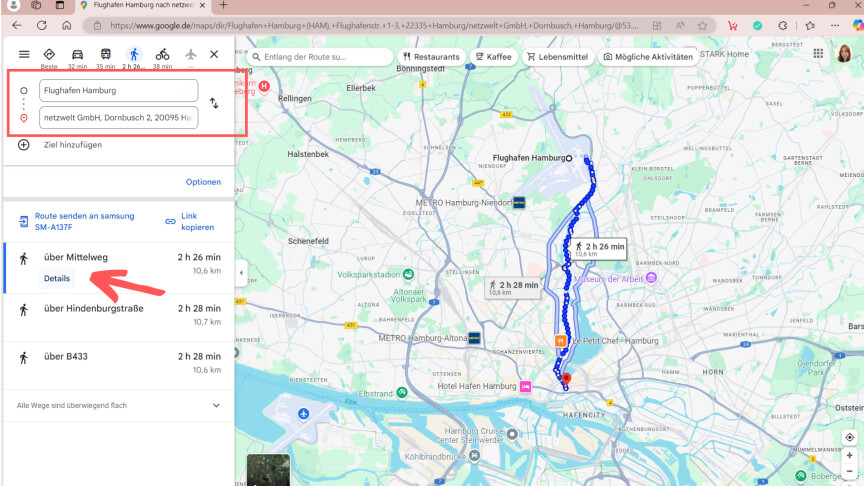Open satellite layer thumbnail
This screenshot has height=486, width=864.
pyautogui.click(x=268, y=470)
